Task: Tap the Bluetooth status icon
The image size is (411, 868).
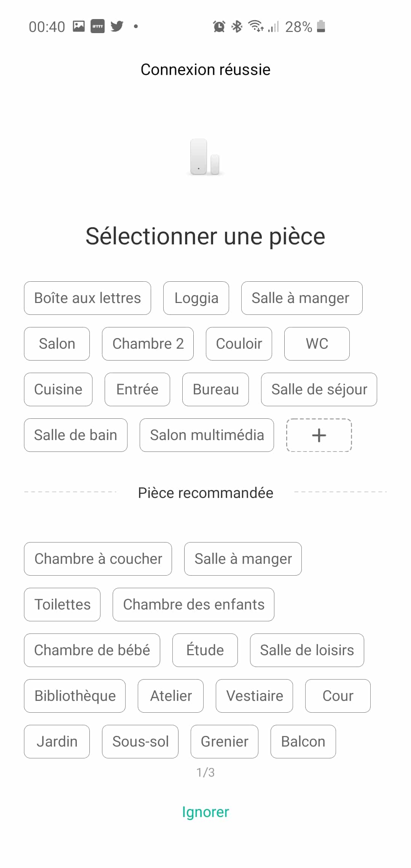Action: pos(237,26)
